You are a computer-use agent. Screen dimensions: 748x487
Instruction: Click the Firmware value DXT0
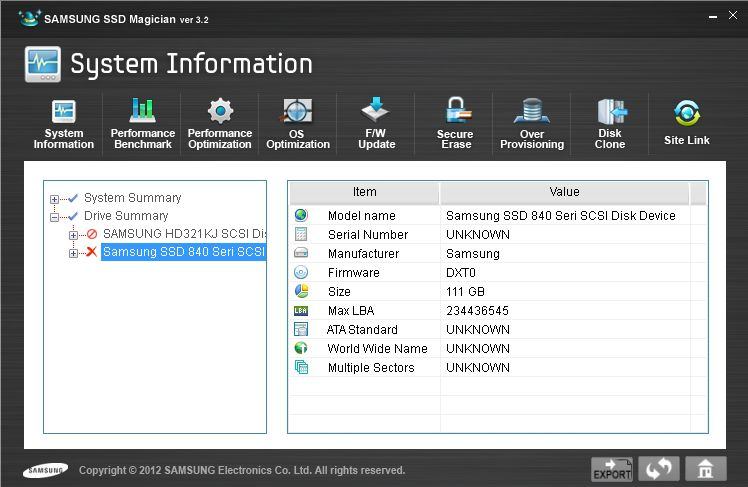[x=461, y=273]
